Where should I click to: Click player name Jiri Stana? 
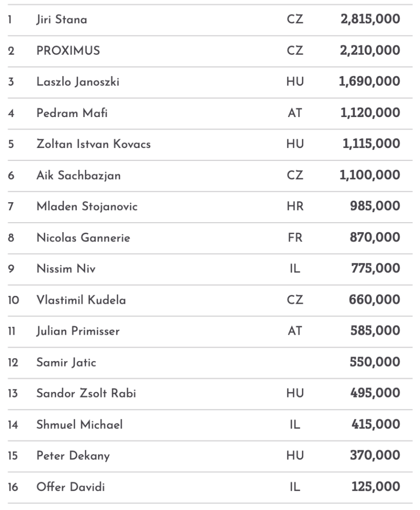pos(62,20)
